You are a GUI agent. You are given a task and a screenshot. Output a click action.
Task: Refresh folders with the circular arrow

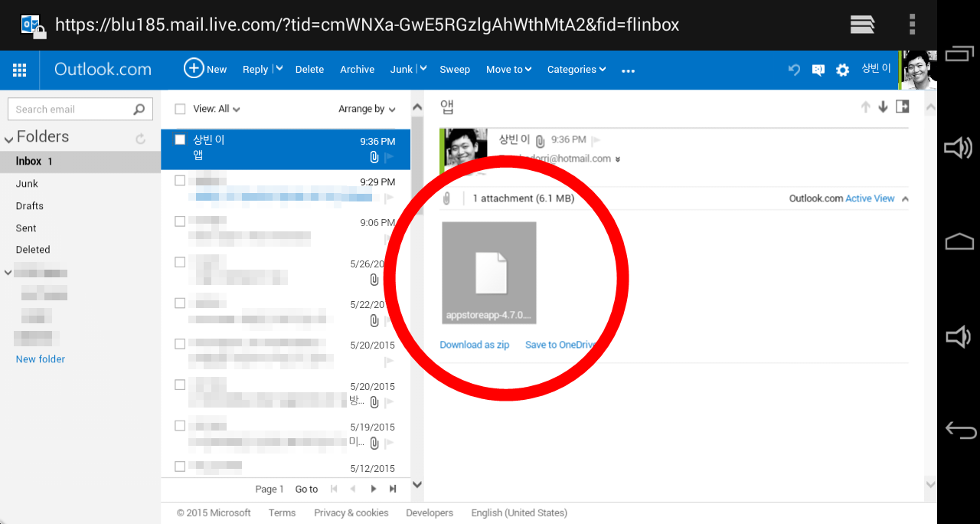[x=140, y=139]
